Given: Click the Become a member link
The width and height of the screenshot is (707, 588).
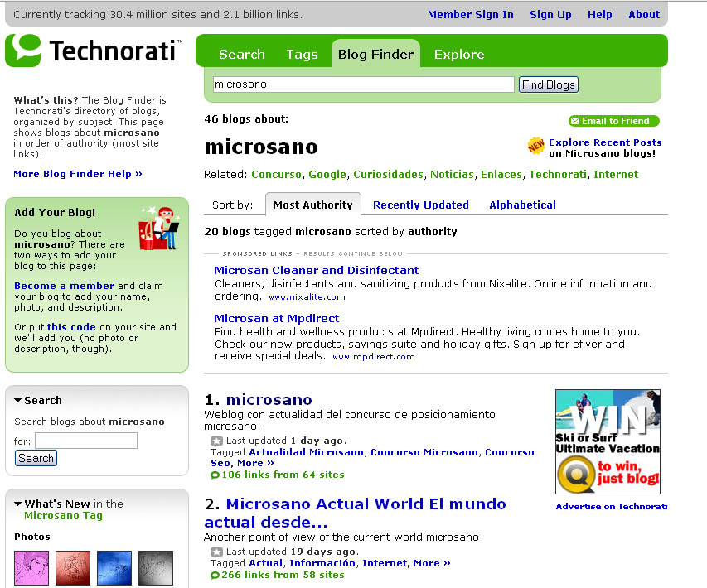Looking at the screenshot, I should pos(65,286).
